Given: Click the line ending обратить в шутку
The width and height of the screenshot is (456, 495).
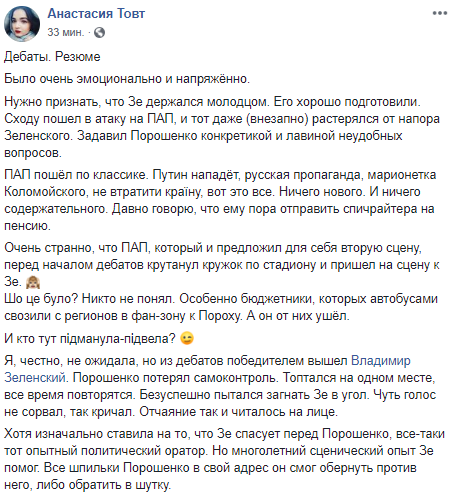Looking at the screenshot, I should (x=87, y=485).
